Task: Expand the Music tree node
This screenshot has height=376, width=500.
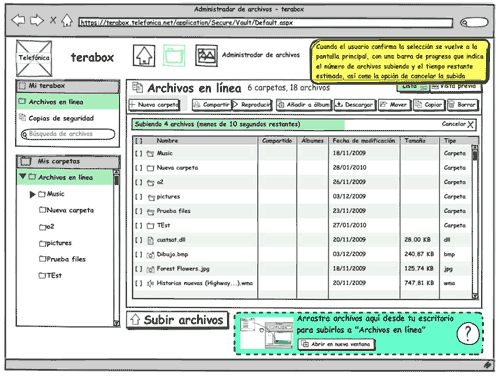Action: click(x=32, y=194)
